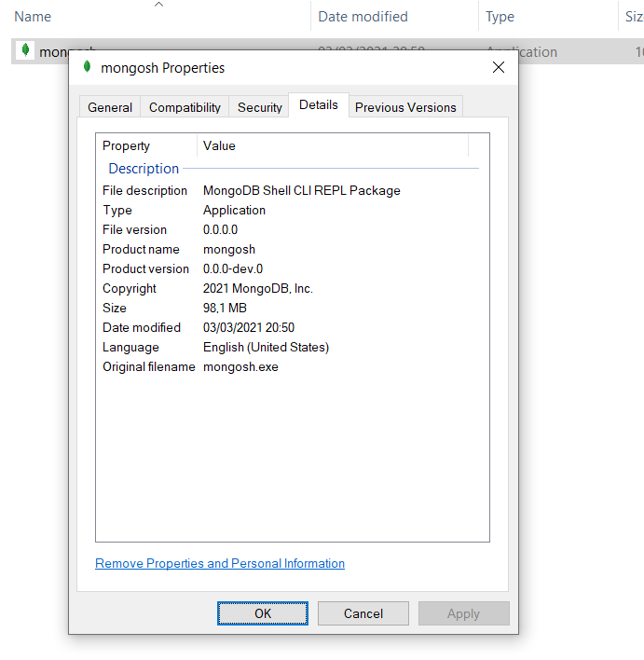Dismiss dialog with Cancel button
644x660 pixels.
coord(363,613)
